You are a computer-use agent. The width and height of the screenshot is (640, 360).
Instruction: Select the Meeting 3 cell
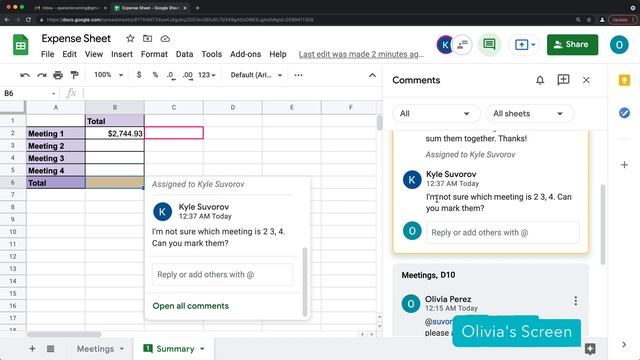click(56, 158)
